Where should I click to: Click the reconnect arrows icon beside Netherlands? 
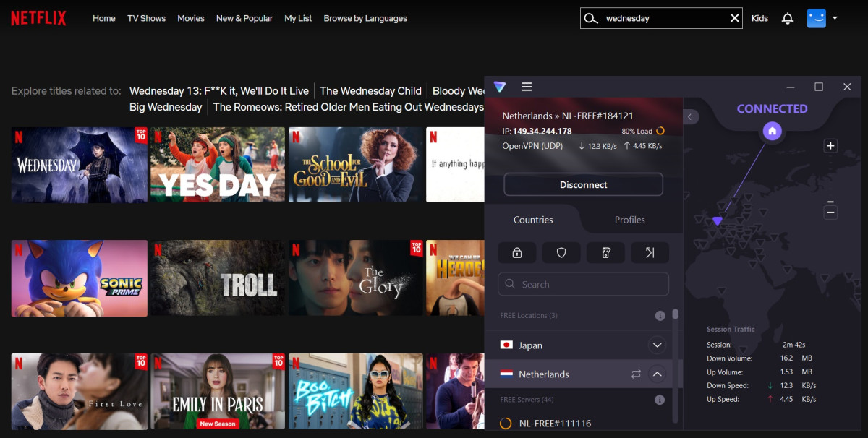pyautogui.click(x=636, y=374)
